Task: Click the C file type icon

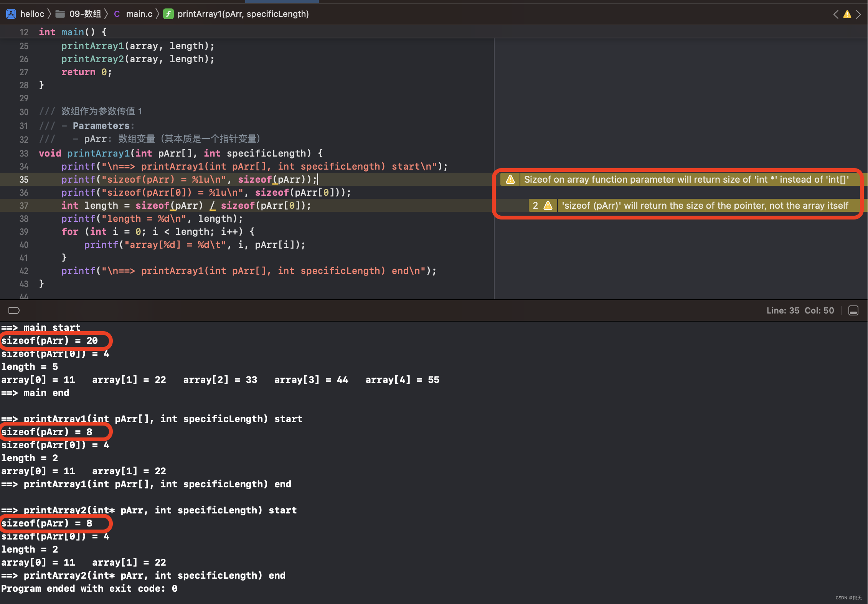Action: pyautogui.click(x=117, y=14)
